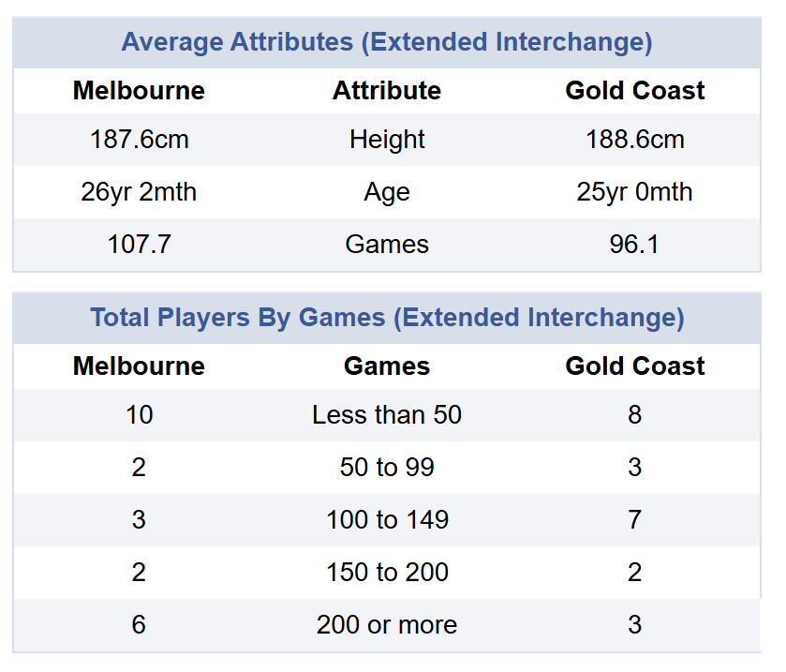786x672 pixels.
Task: Click the 150 to 200 games row label
Action: 386,573
